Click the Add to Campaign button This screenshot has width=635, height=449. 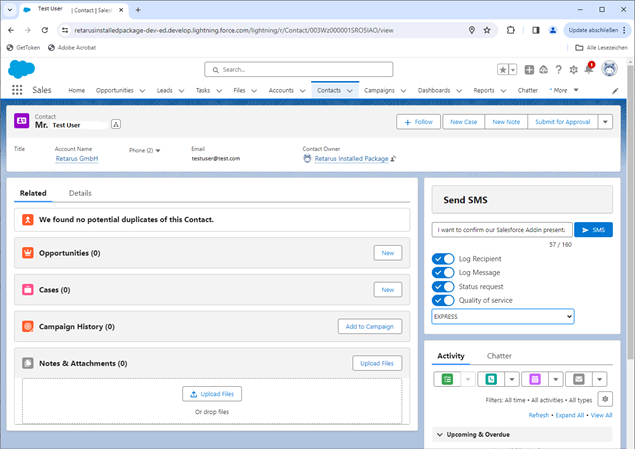click(369, 326)
